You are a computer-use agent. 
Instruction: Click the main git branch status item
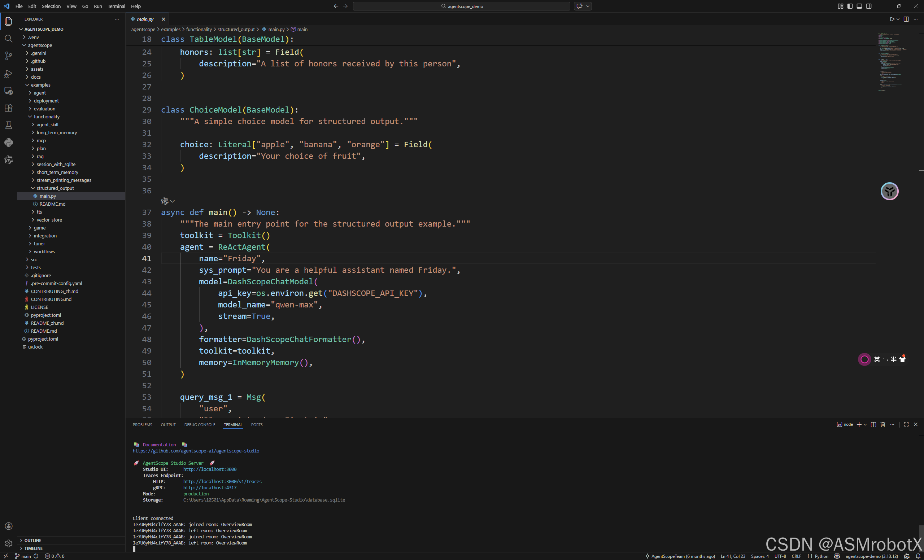coord(23,556)
